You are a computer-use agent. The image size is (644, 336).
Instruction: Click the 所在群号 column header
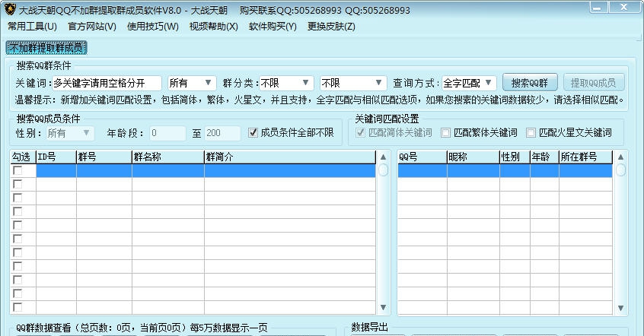(585, 157)
